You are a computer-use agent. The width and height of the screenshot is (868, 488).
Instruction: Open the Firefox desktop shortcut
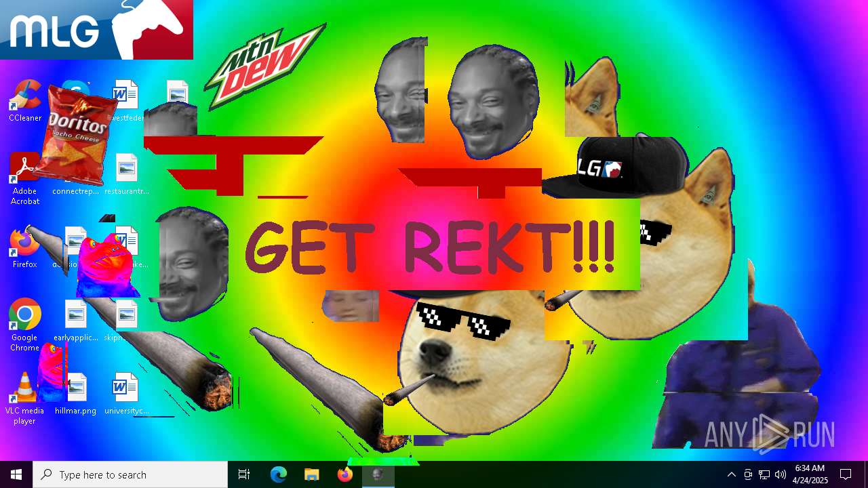pyautogui.click(x=25, y=248)
